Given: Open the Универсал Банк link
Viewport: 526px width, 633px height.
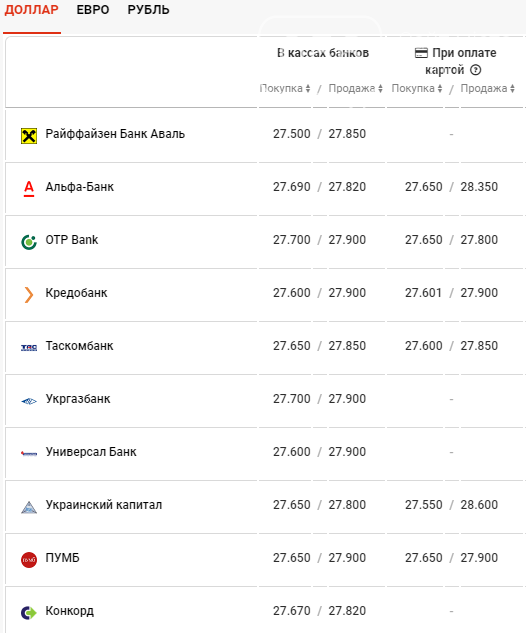Looking at the screenshot, I should (x=91, y=451).
